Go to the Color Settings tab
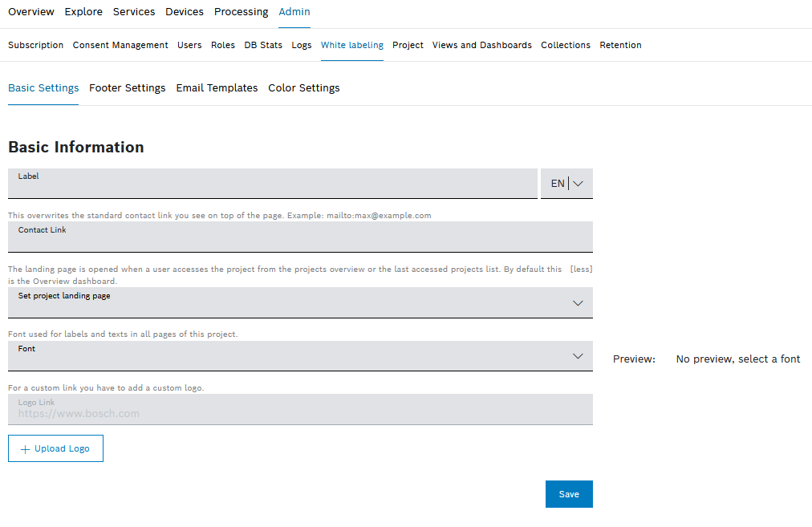Viewport: 812px width, 527px height. [304, 88]
